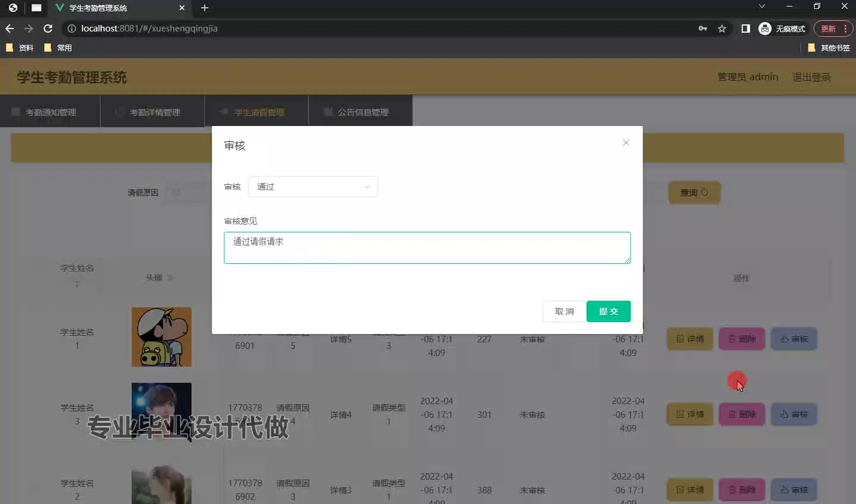856x504 pixels.
Task: Click 删除 button in 学生姓名1 row
Action: pyautogui.click(x=742, y=339)
